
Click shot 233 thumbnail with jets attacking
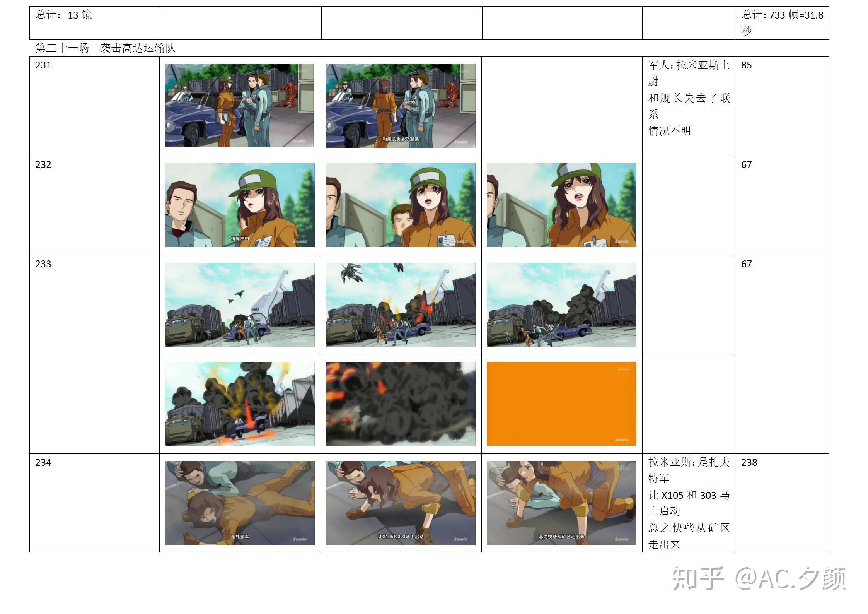tap(401, 304)
